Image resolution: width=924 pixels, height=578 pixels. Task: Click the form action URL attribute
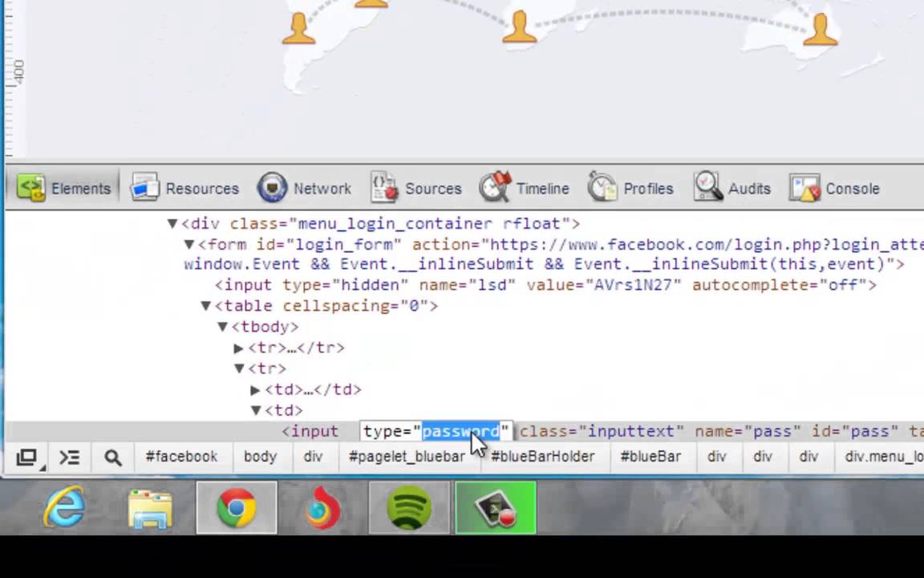(x=667, y=244)
